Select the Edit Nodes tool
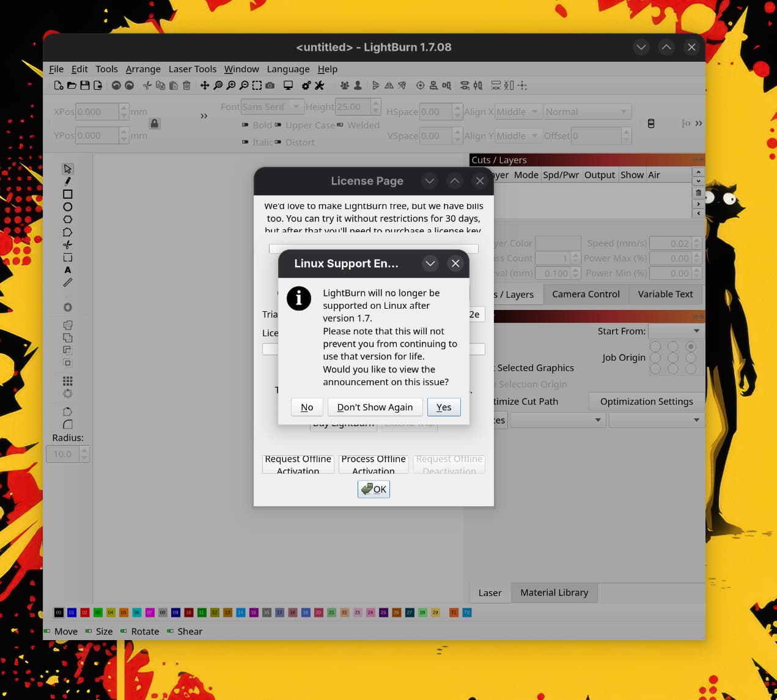The height and width of the screenshot is (700, 777). (x=68, y=232)
